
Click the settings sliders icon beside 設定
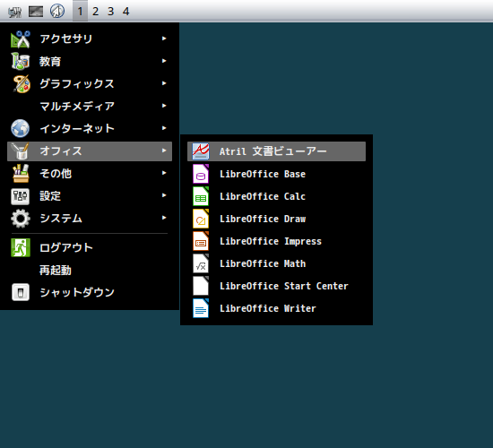coord(20,196)
